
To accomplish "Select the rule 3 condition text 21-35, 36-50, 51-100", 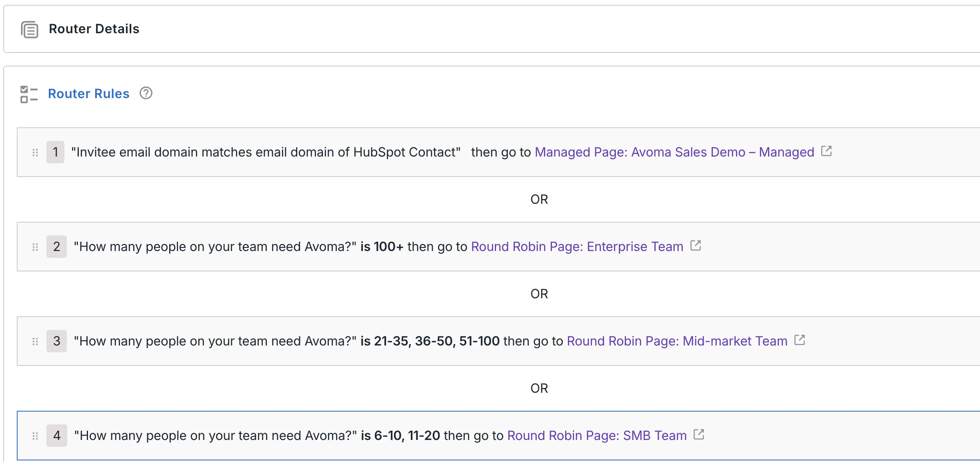I will [x=437, y=341].
